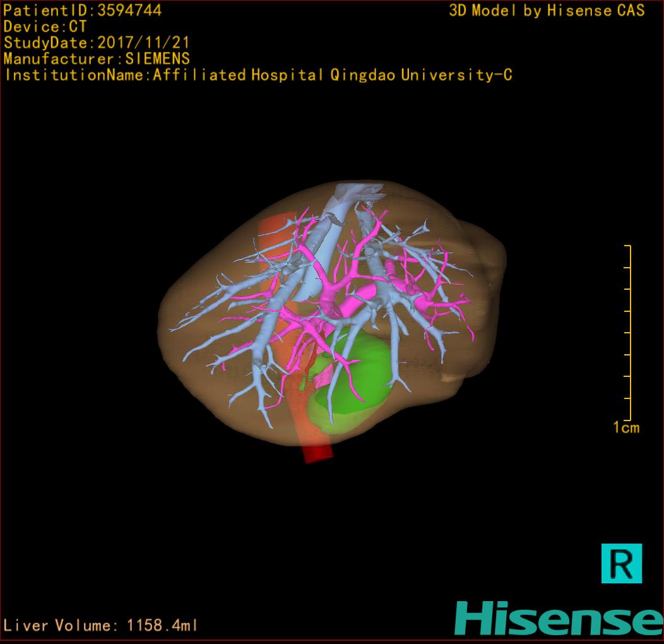Screen dimensions: 664x644
Task: Click the 1cm scale label
Action: [626, 427]
